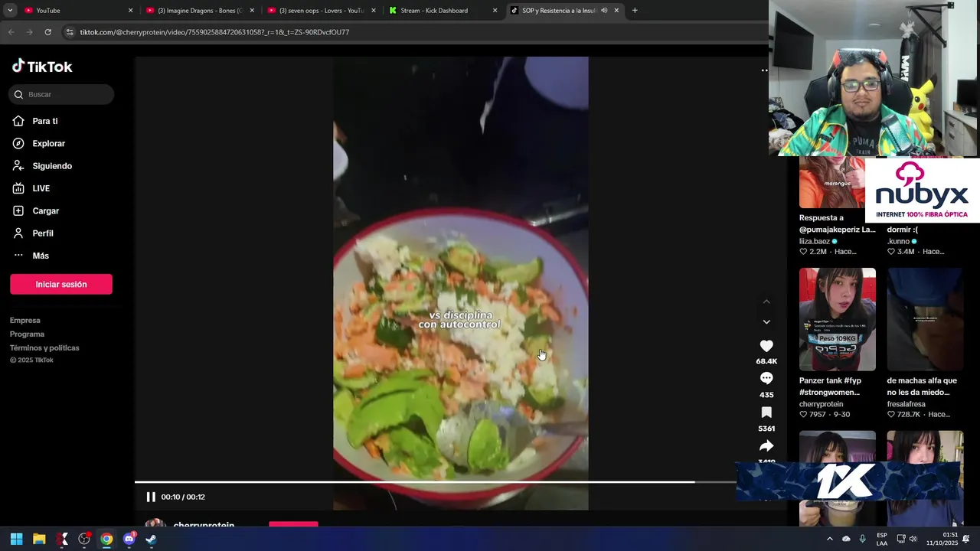Go forward in browser history

(29, 32)
